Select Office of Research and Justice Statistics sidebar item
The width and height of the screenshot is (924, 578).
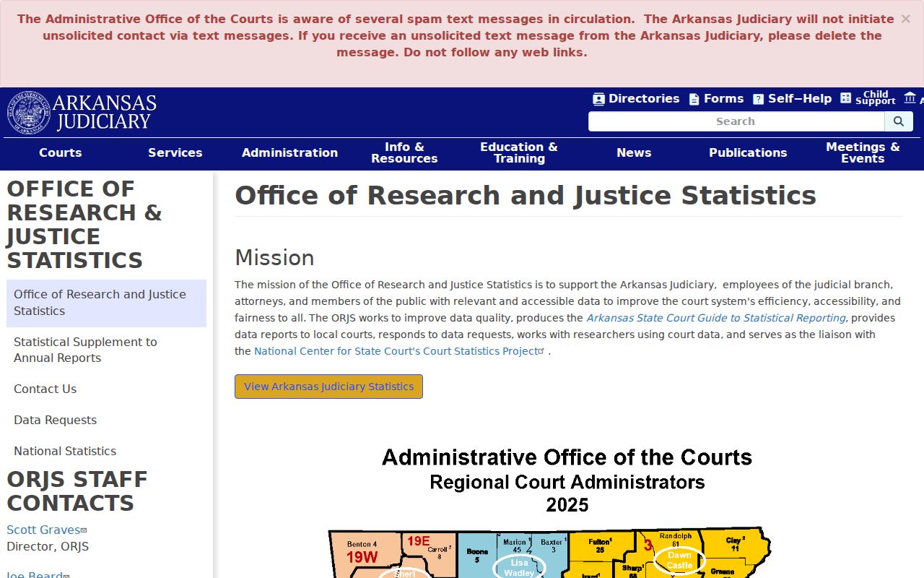pyautogui.click(x=106, y=303)
